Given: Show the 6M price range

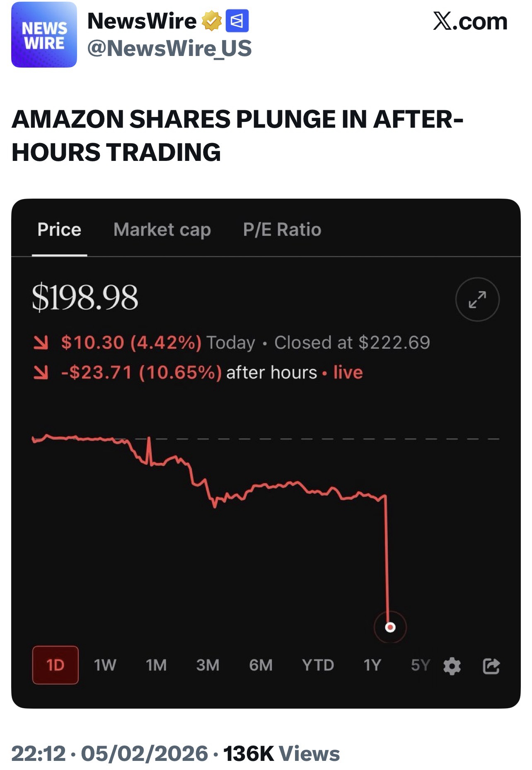Looking at the screenshot, I should [x=261, y=665].
